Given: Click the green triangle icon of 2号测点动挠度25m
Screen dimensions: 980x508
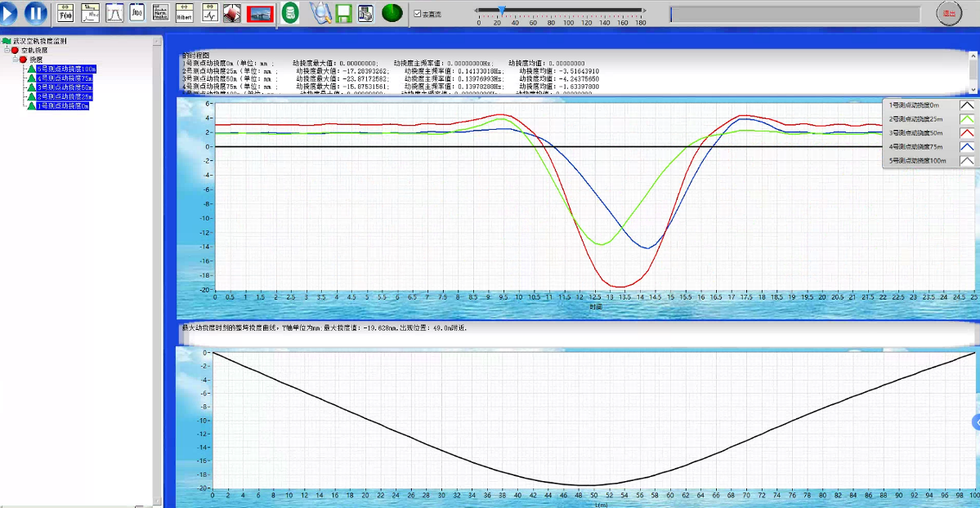Looking at the screenshot, I should (x=31, y=97).
